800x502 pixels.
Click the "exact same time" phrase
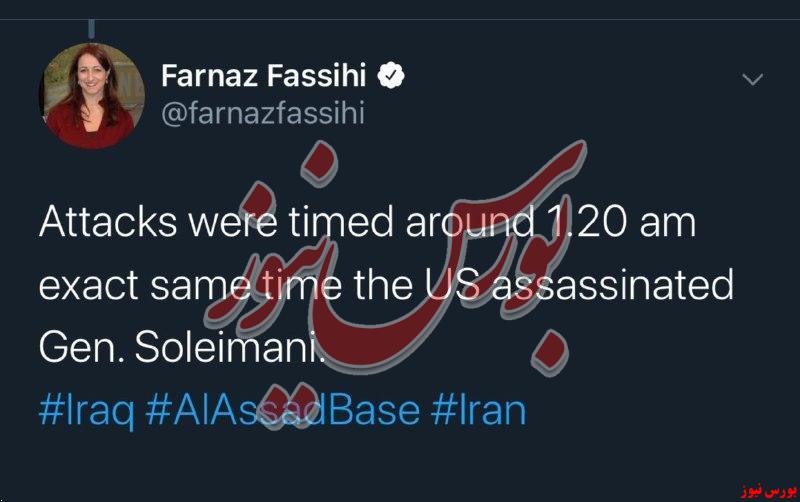coord(190,285)
